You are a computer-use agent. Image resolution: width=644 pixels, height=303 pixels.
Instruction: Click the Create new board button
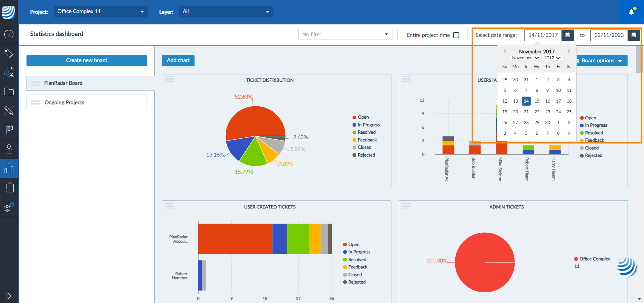click(87, 60)
